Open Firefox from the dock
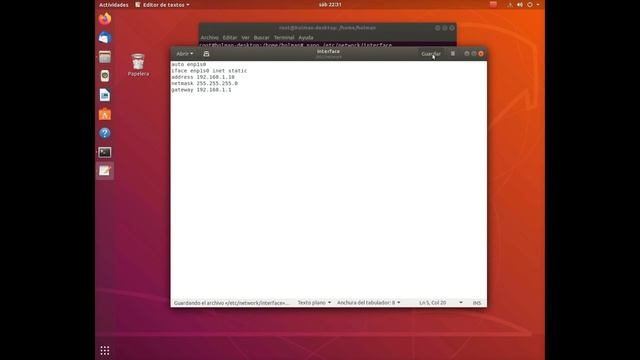Viewport: 640px width, 360px height. point(105,19)
